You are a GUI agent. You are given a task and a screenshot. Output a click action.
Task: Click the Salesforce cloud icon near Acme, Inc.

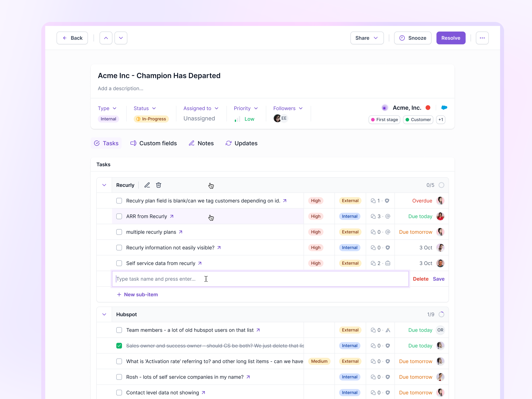pos(444,108)
